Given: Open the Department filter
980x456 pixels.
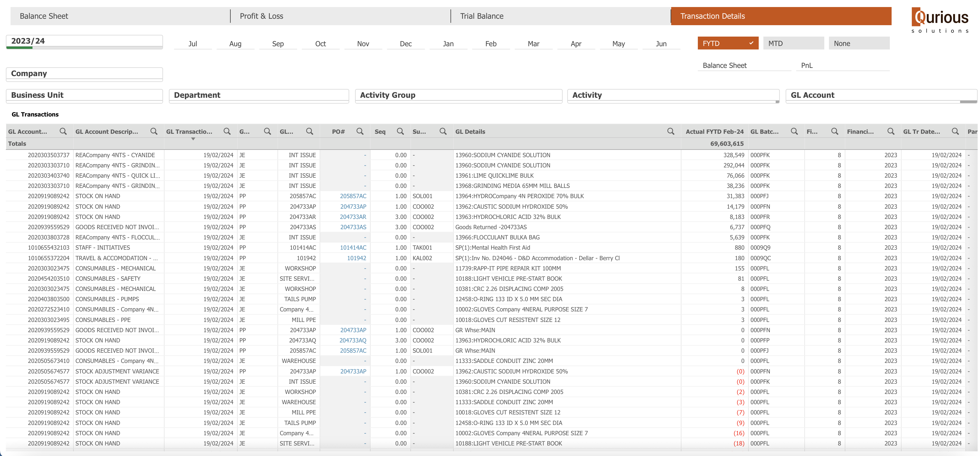Looking at the screenshot, I should pyautogui.click(x=259, y=96).
